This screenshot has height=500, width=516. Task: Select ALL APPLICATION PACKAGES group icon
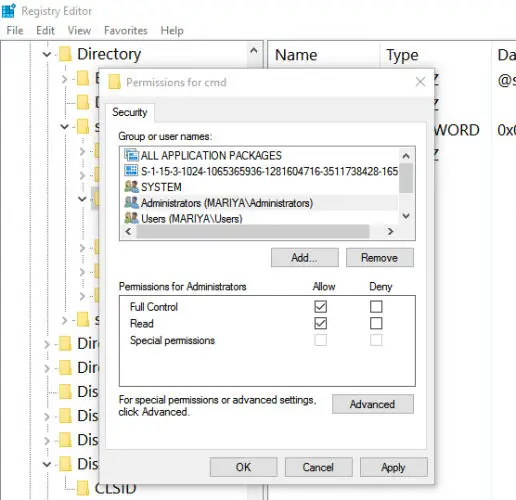tap(131, 155)
